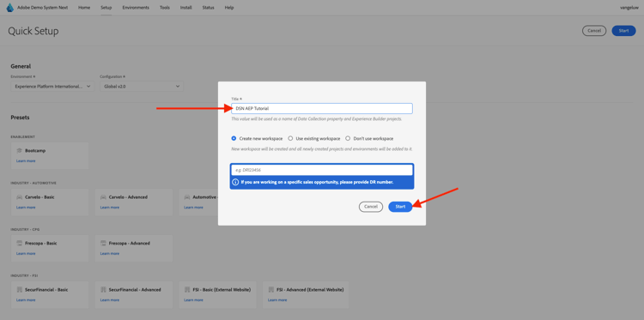Click Start button in the dialog
The image size is (644, 320).
tap(400, 207)
